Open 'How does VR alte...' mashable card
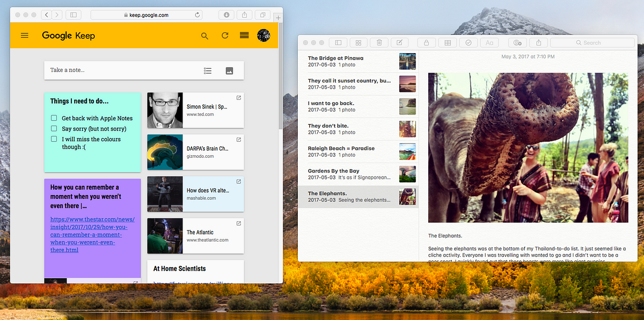The image size is (644, 320). point(195,194)
